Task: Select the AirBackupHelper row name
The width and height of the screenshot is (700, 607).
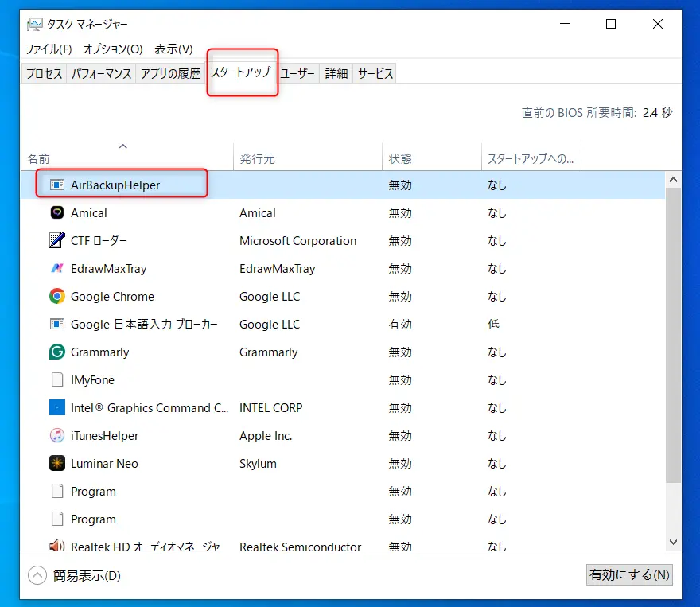Action: point(115,185)
